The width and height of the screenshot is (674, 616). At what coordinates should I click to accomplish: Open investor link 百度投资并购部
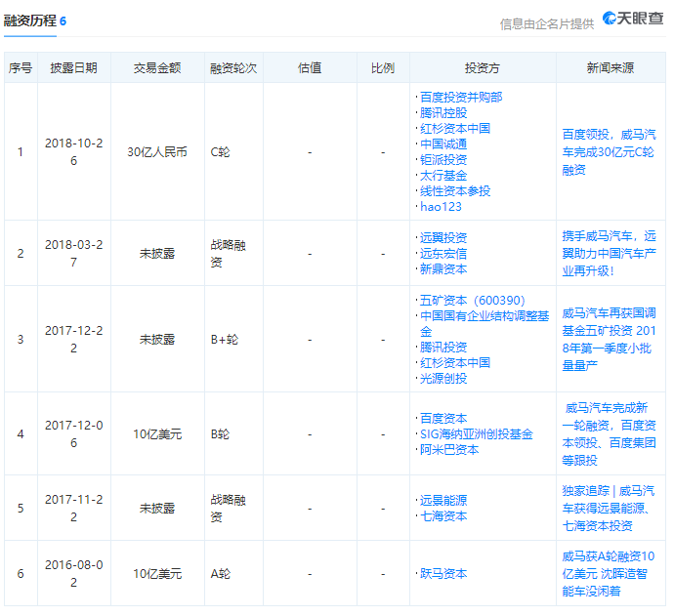[461, 97]
